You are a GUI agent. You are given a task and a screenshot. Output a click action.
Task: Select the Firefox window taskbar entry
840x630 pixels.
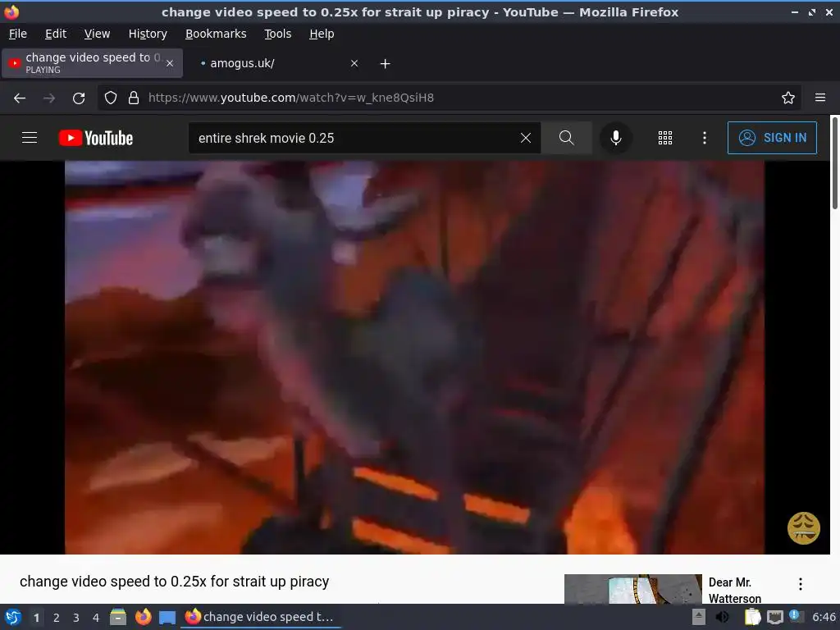point(260,617)
